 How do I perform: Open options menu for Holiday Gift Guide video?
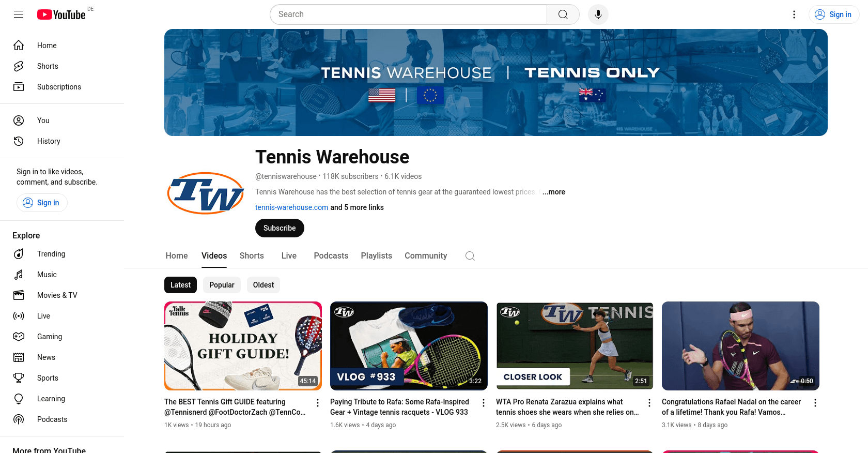pos(318,403)
